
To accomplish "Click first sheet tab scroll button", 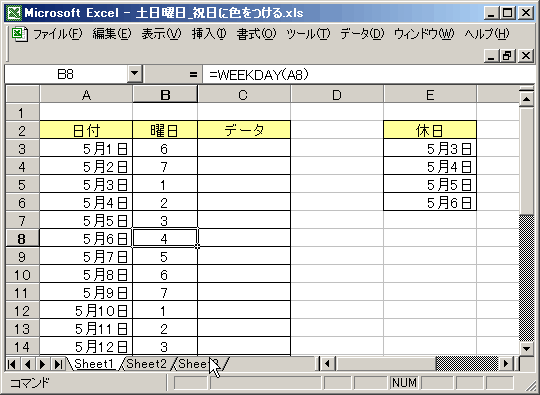I will coord(12,364).
